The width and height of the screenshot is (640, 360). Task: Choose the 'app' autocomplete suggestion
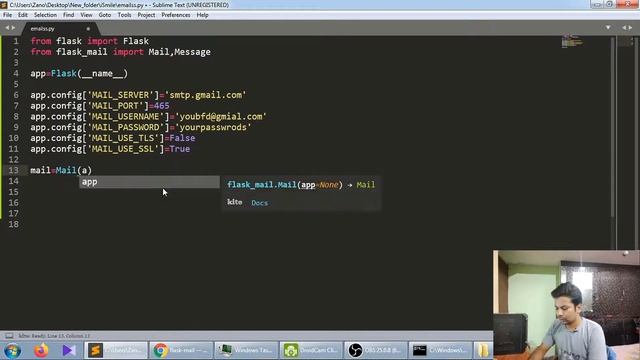point(149,182)
